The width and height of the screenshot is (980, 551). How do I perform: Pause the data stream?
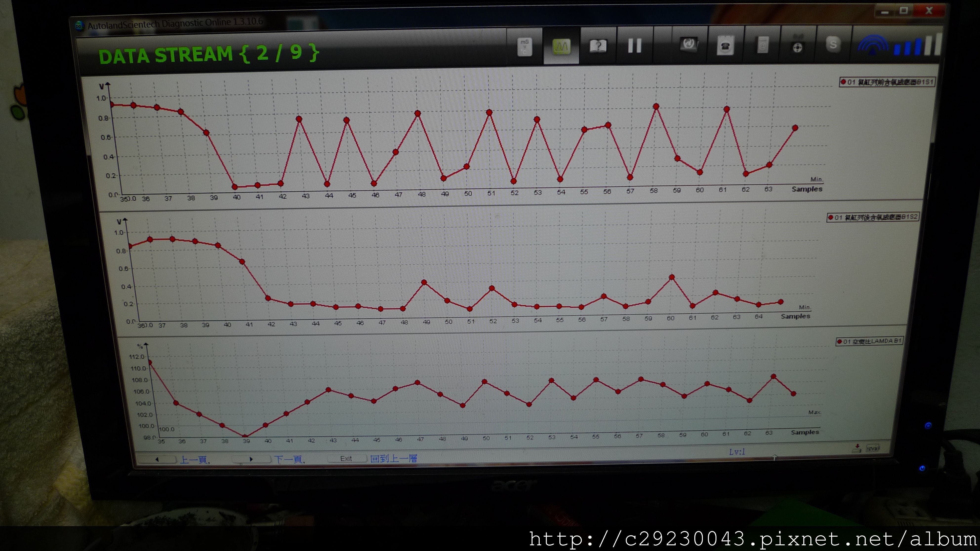click(634, 46)
